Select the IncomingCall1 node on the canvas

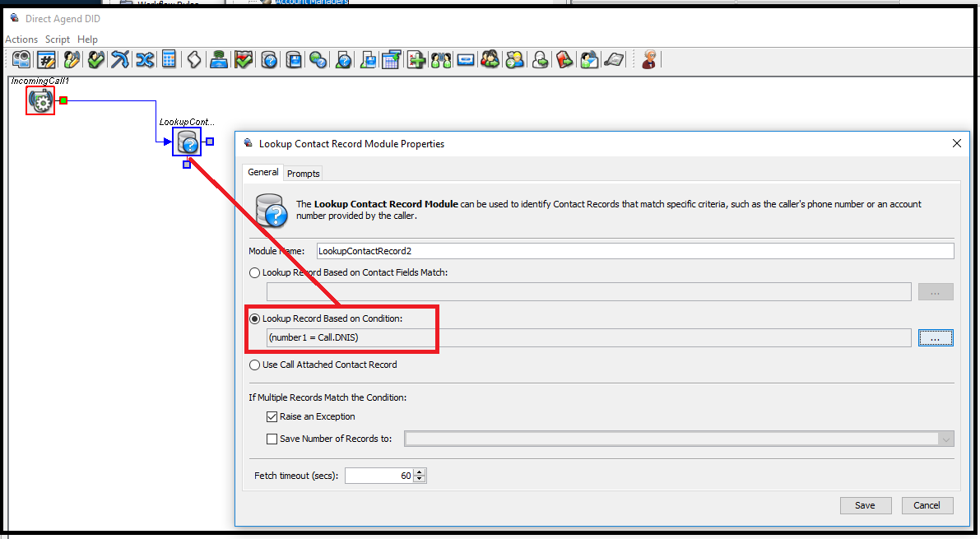click(40, 100)
